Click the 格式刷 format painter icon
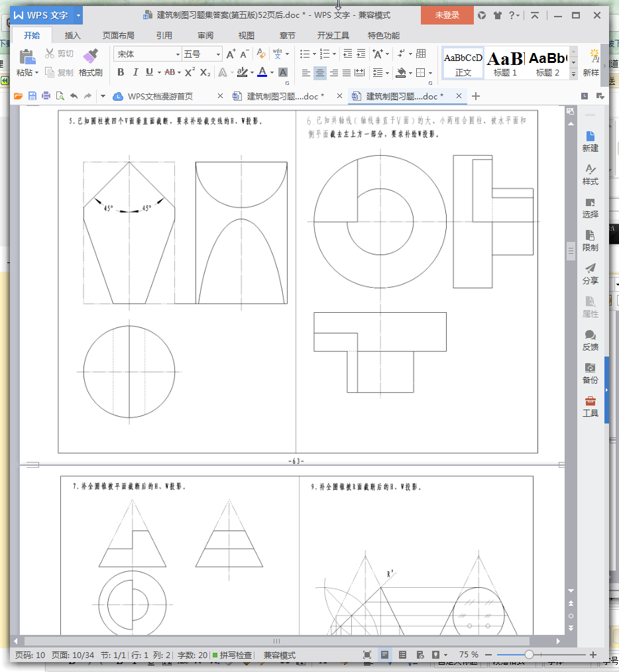 (x=90, y=56)
